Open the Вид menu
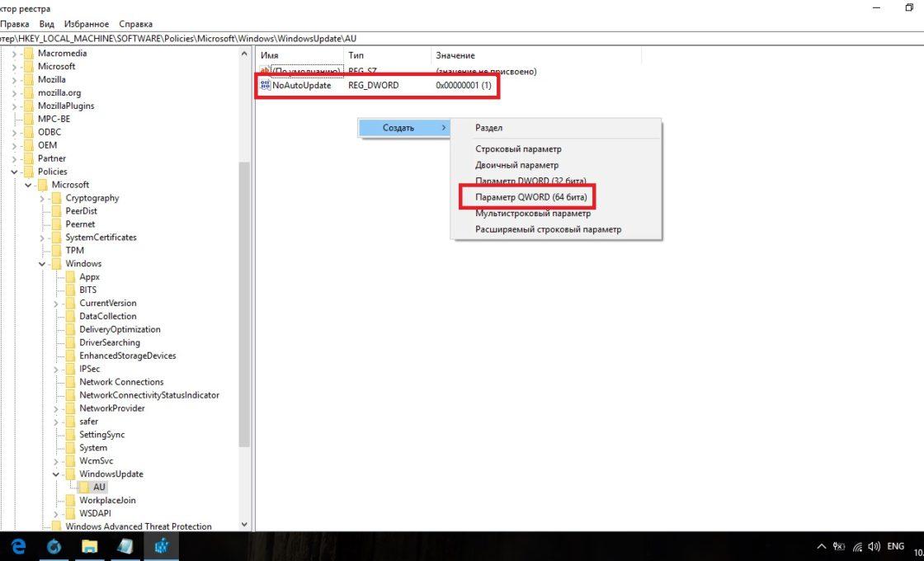The width and height of the screenshot is (924, 561). tap(46, 24)
